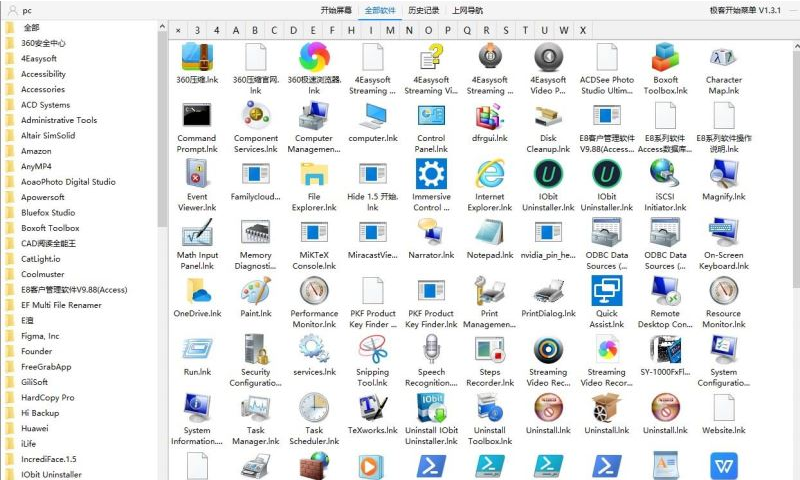Click the × filter clear button
Viewport: 800px width, 480px height.
click(178, 29)
